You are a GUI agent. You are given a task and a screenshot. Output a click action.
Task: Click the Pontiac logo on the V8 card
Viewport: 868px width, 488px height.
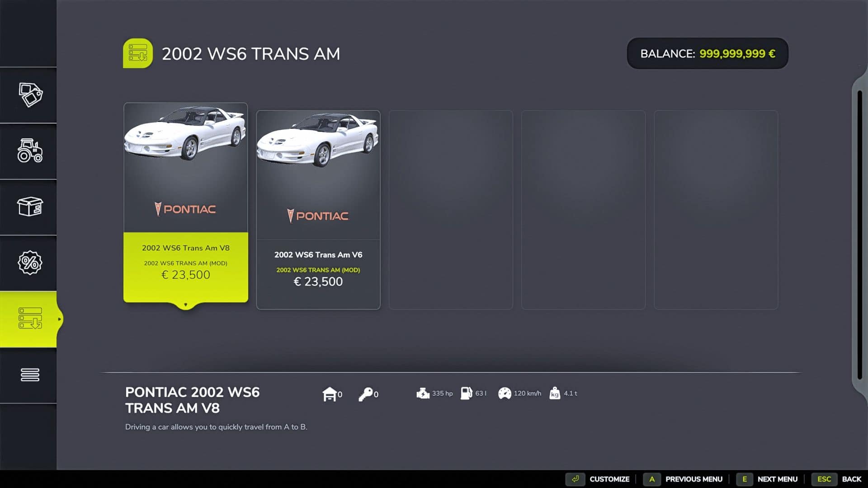click(185, 209)
